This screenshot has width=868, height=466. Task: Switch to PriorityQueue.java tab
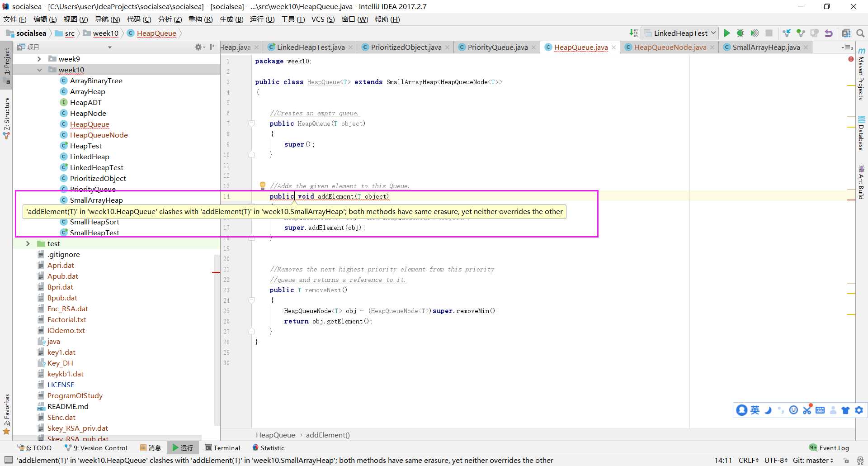click(497, 47)
